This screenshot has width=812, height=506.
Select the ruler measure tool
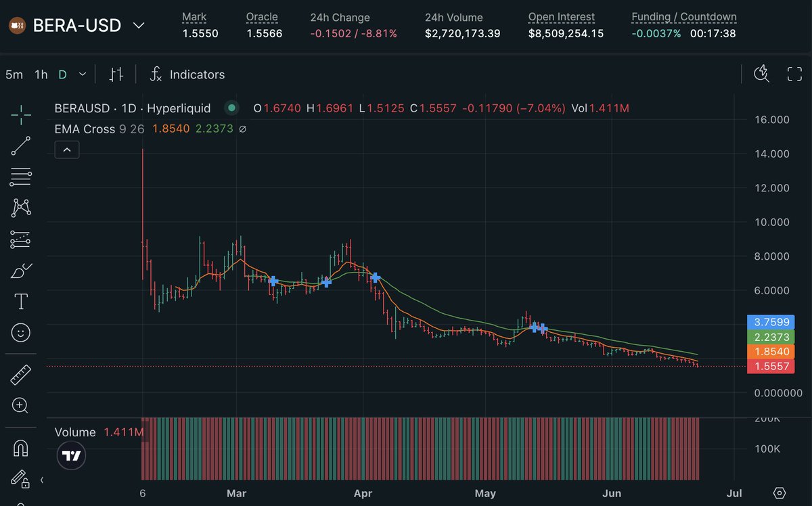coord(21,374)
